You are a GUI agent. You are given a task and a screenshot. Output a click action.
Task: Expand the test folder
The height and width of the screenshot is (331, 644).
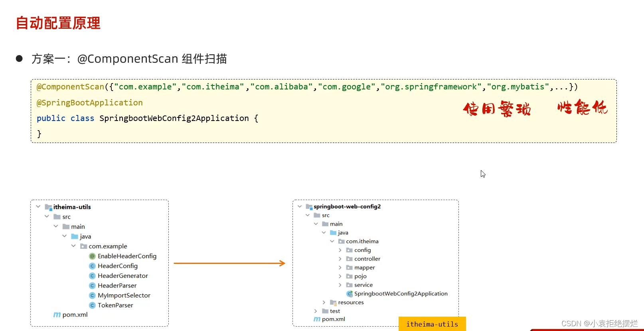(316, 311)
